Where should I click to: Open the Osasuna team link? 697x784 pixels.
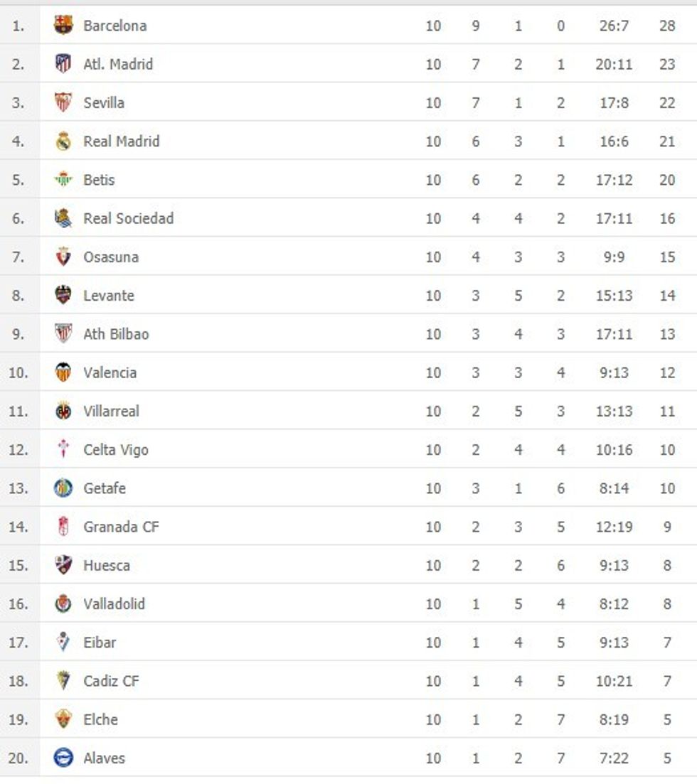coord(111,257)
